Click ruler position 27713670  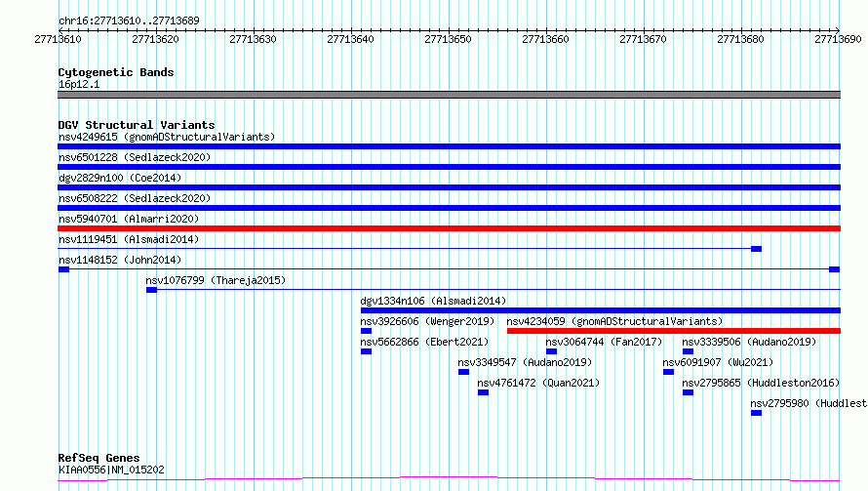pos(643,39)
